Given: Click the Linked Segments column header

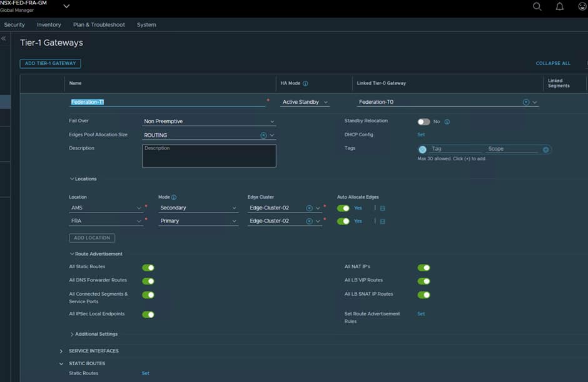Looking at the screenshot, I should pos(559,83).
